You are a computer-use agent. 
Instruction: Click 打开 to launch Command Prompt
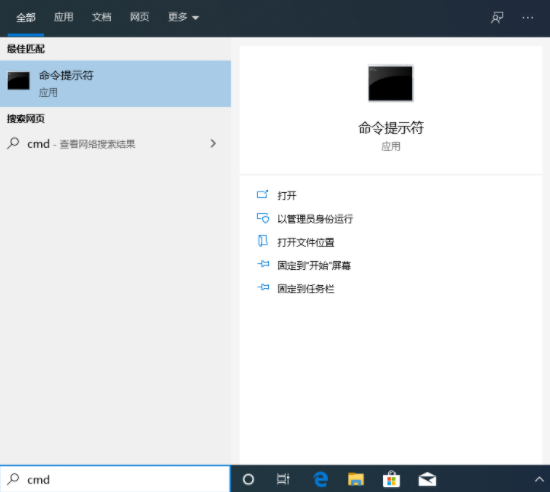pos(287,195)
